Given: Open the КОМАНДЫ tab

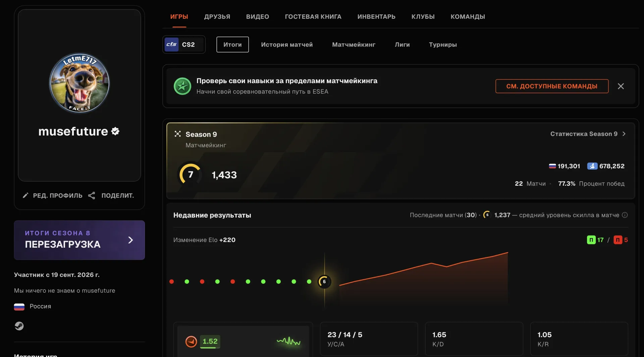Looking at the screenshot, I should (x=468, y=16).
